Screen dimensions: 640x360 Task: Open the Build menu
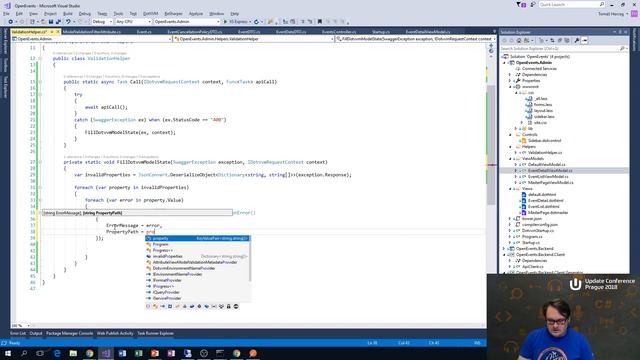(67, 13)
